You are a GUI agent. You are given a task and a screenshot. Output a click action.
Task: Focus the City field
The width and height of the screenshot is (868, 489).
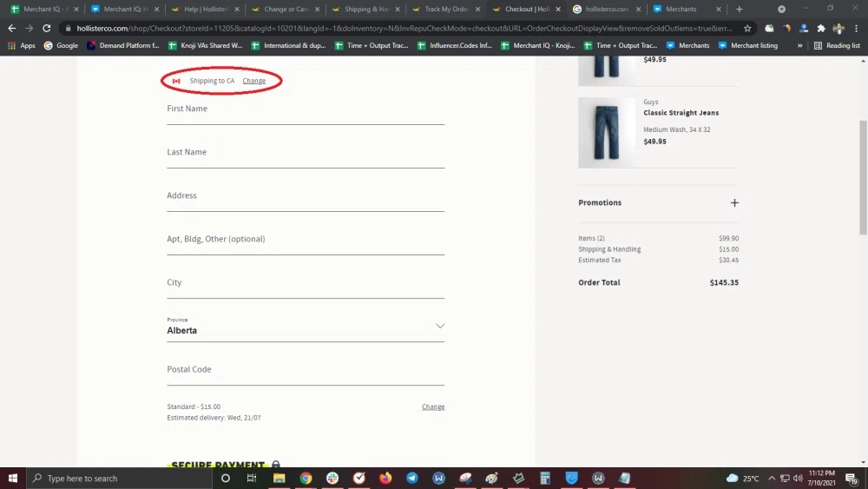306,285
